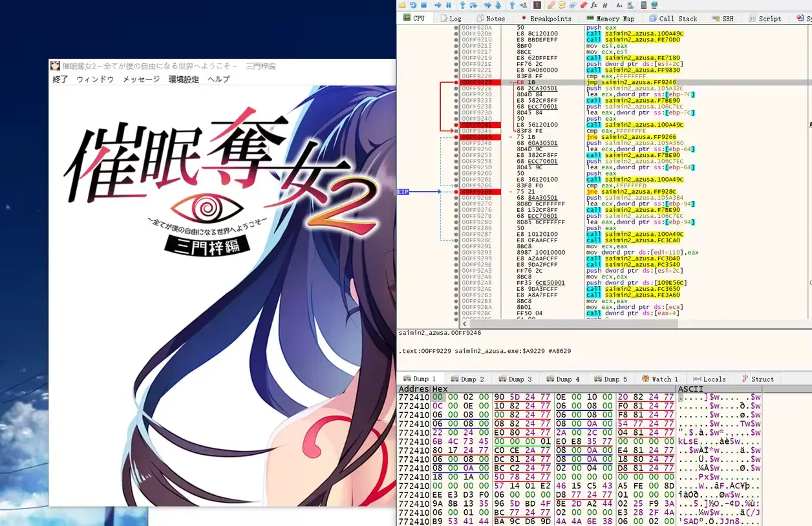Open the Watch 1 tab
The height and width of the screenshot is (526, 812).
click(x=660, y=379)
